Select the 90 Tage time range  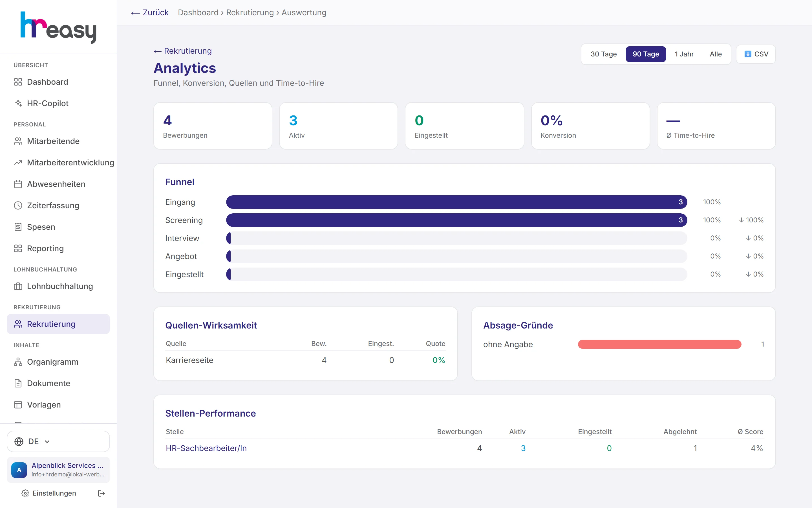(x=646, y=54)
